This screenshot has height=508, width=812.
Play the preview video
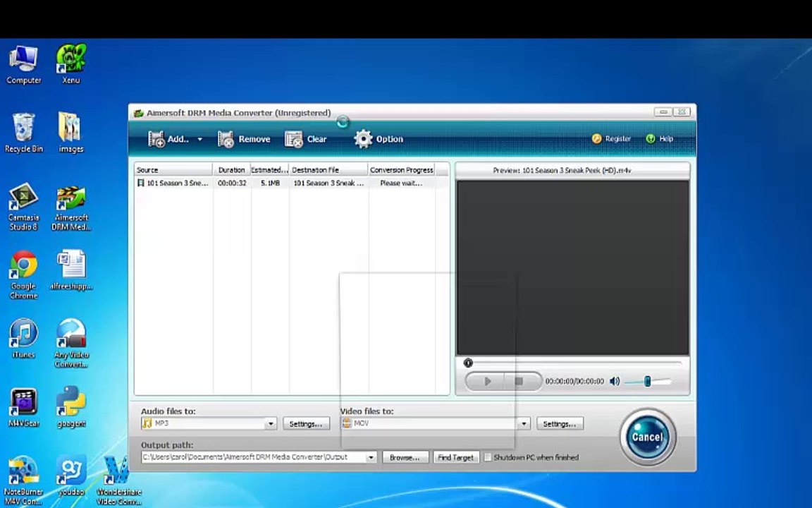(x=486, y=382)
